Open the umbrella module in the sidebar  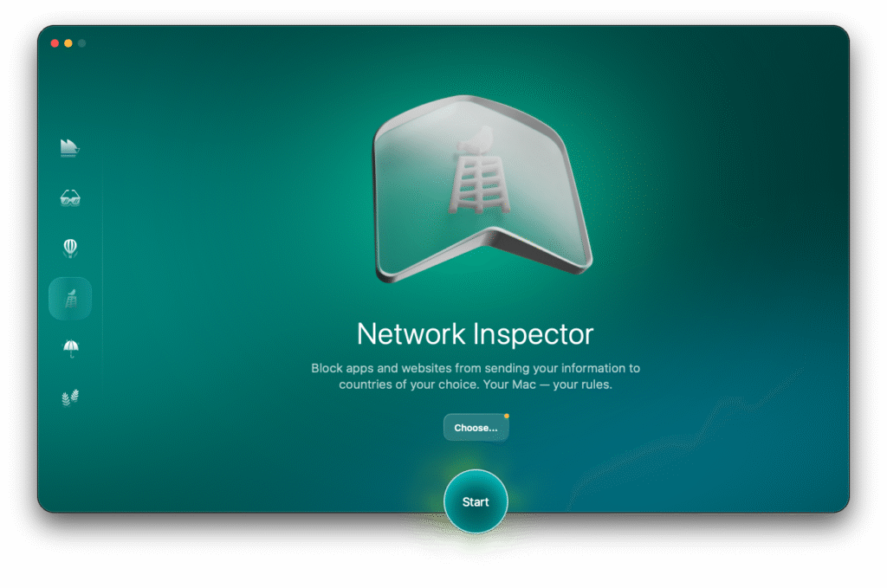(x=70, y=348)
